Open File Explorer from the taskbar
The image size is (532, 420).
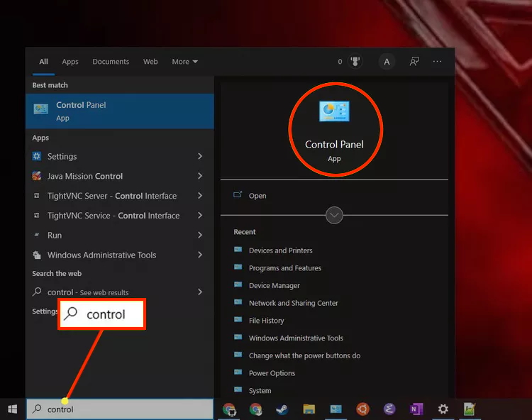[309, 409]
